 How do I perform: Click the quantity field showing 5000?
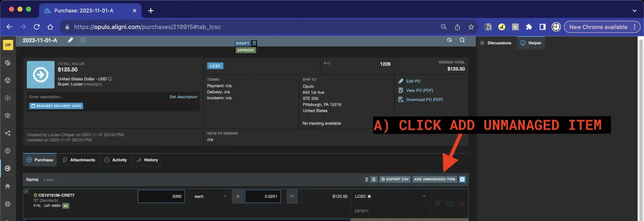coord(161,196)
